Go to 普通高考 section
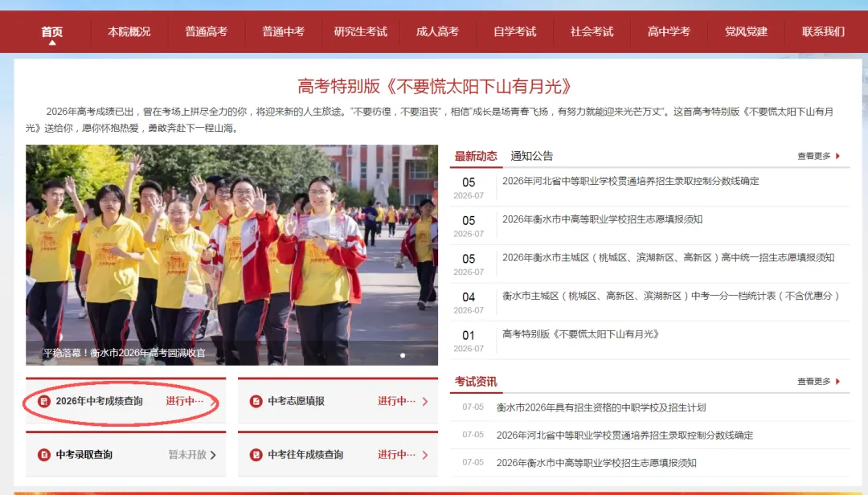Image resolution: width=868 pixels, height=495 pixels. click(x=206, y=31)
